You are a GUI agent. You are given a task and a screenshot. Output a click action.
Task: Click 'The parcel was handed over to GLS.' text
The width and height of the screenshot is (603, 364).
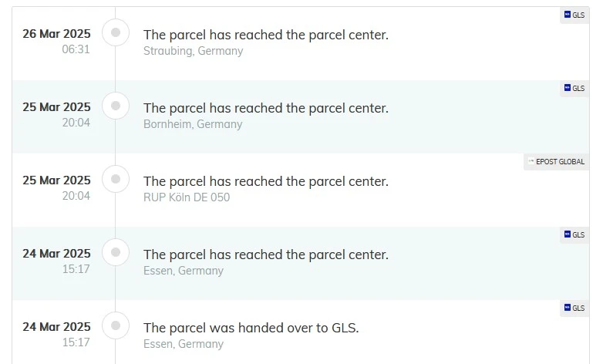coord(251,328)
